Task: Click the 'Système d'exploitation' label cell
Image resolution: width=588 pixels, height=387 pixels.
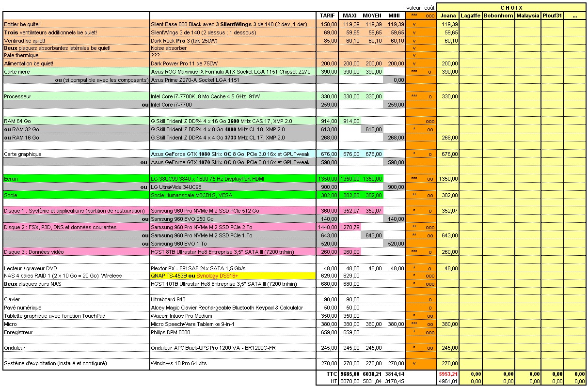Action: tap(76, 363)
